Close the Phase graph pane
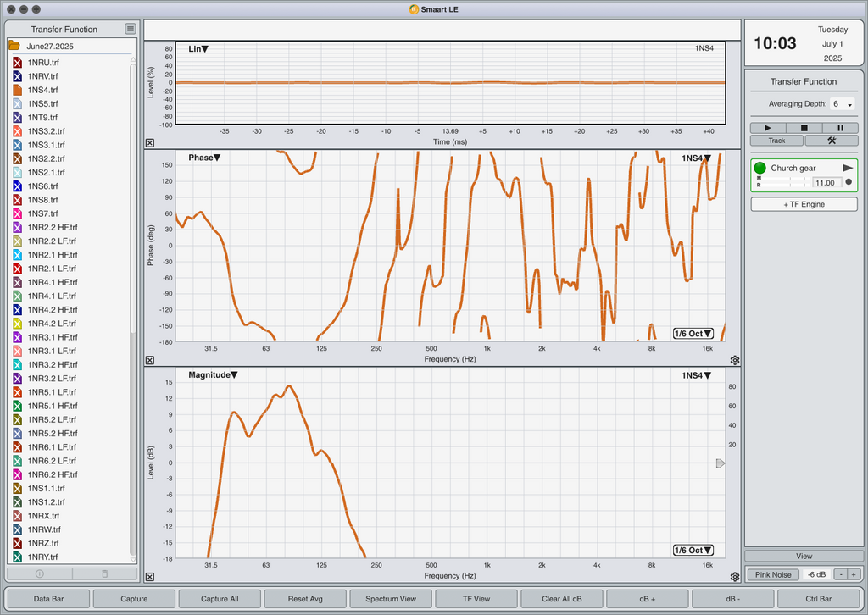The height and width of the screenshot is (615, 868). pyautogui.click(x=150, y=360)
